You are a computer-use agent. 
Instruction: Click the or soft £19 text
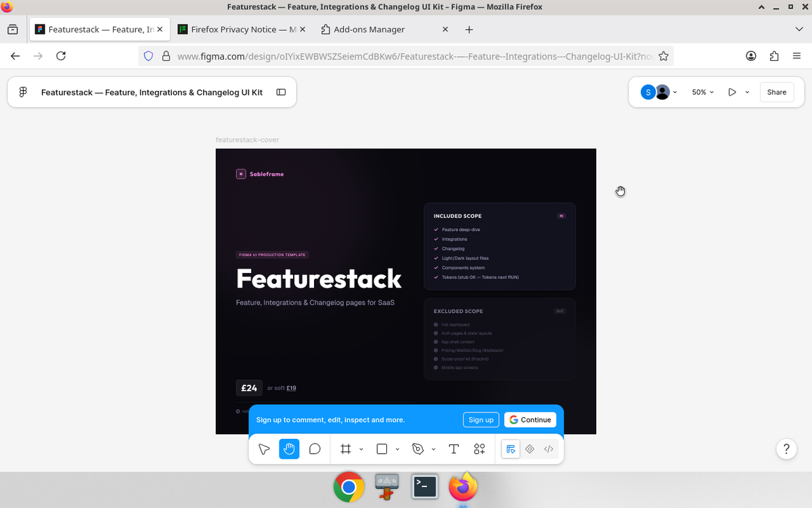click(281, 388)
